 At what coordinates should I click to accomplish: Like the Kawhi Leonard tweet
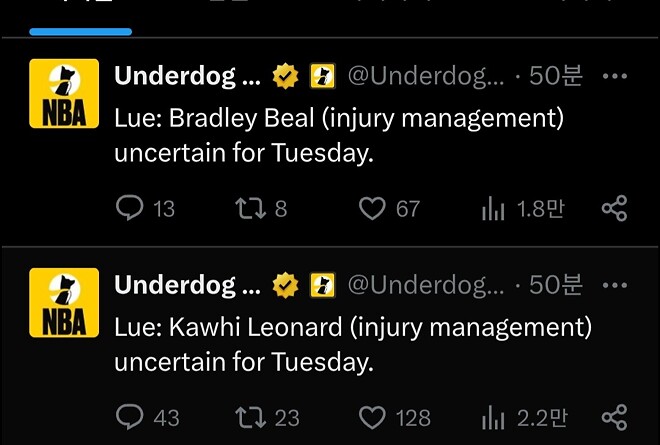(373, 417)
